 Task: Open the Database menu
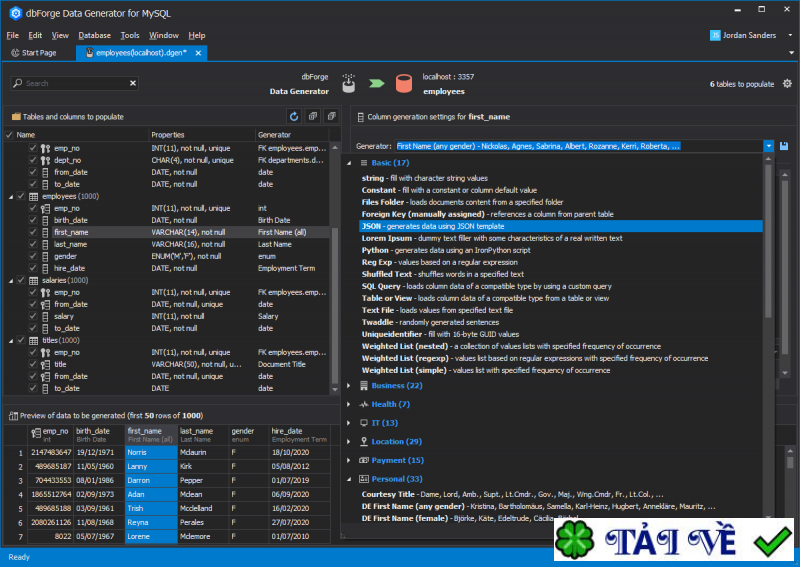94,35
